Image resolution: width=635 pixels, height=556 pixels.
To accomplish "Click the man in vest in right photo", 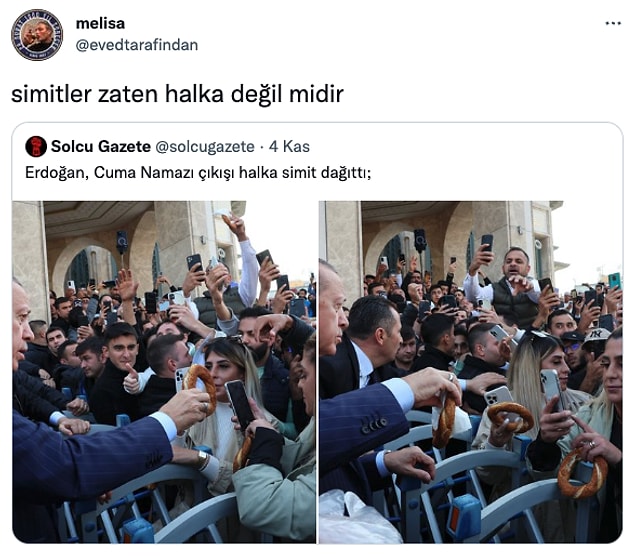I will 511,290.
